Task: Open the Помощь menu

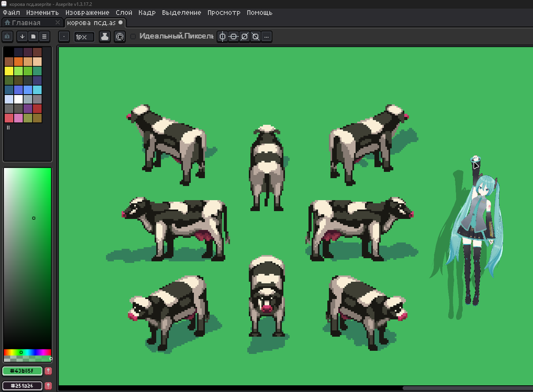Action: click(259, 12)
